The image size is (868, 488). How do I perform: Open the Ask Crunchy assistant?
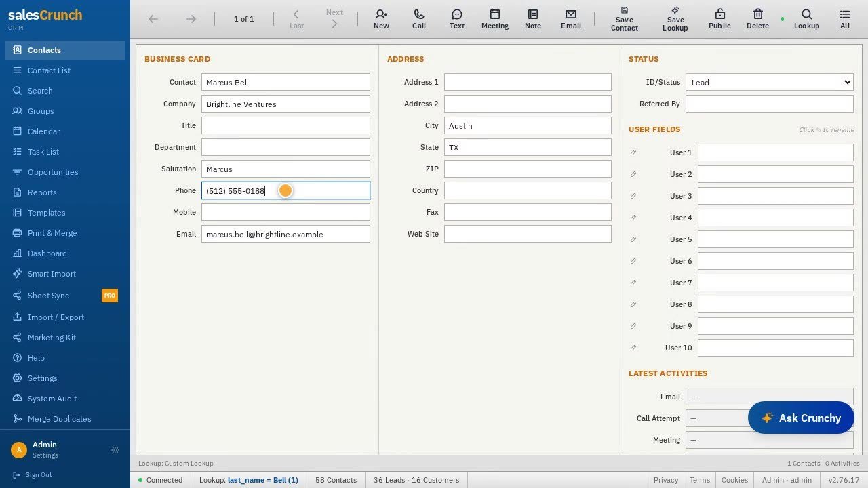[x=801, y=418]
